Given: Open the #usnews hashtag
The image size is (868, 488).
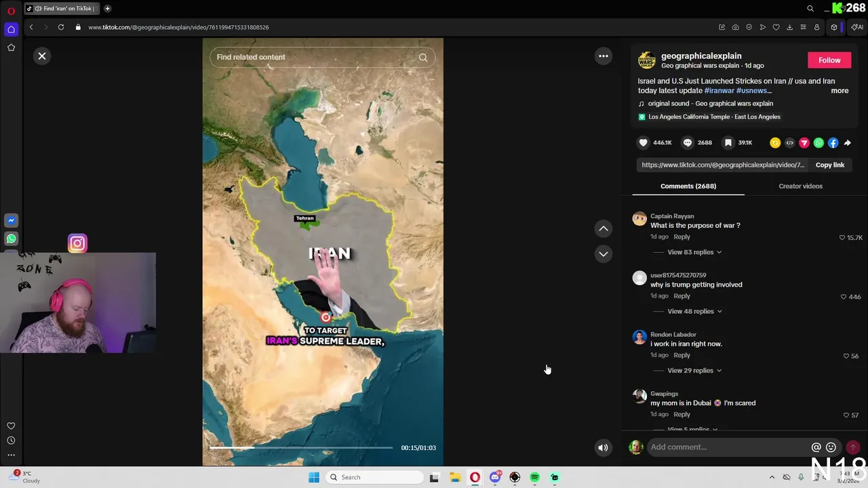Looking at the screenshot, I should [752, 91].
